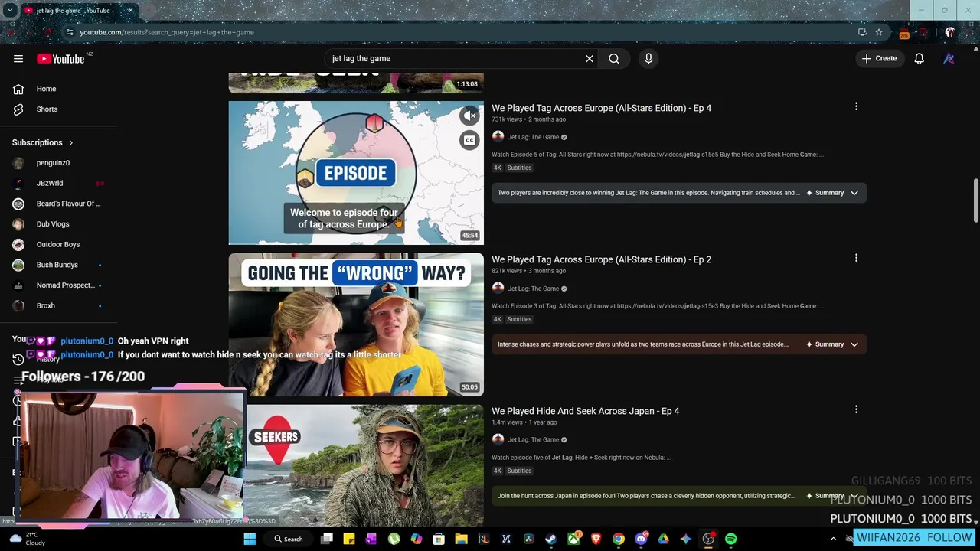Start voice search with the microphone
Screen dimensions: 980x551
pos(648,58)
